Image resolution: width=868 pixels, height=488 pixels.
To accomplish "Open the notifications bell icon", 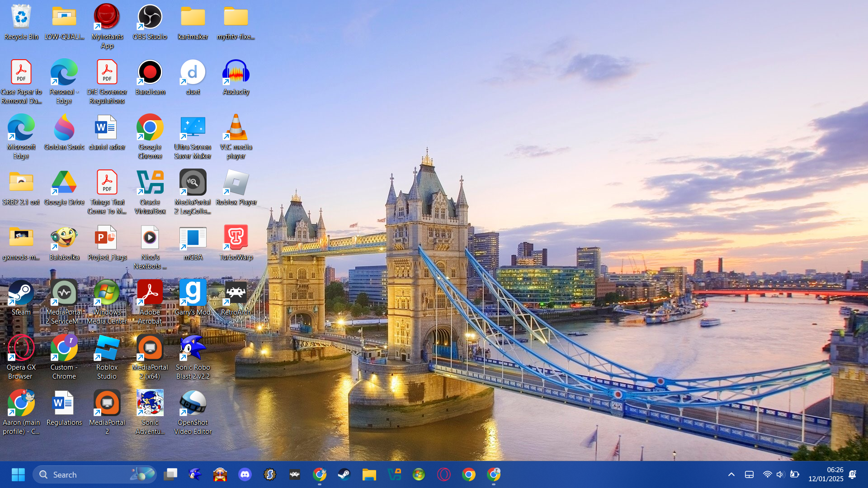I will point(853,474).
